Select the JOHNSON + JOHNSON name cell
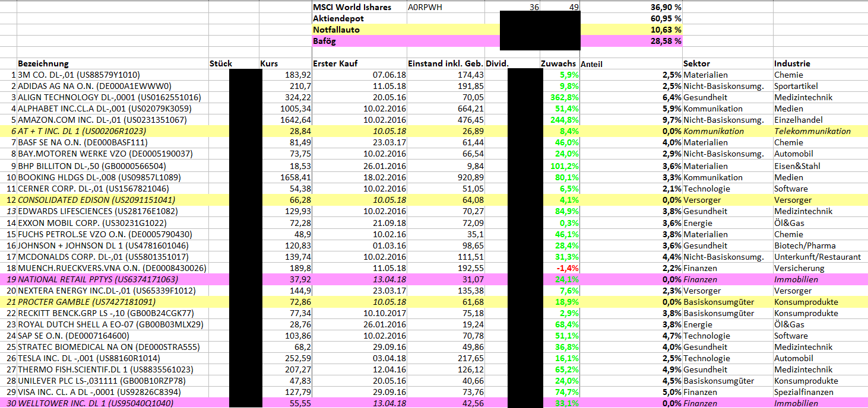868x408 pixels. pos(113,246)
